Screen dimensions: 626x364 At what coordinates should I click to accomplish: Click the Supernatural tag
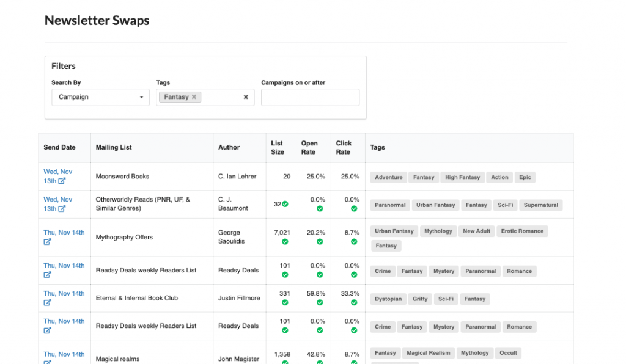tap(541, 205)
